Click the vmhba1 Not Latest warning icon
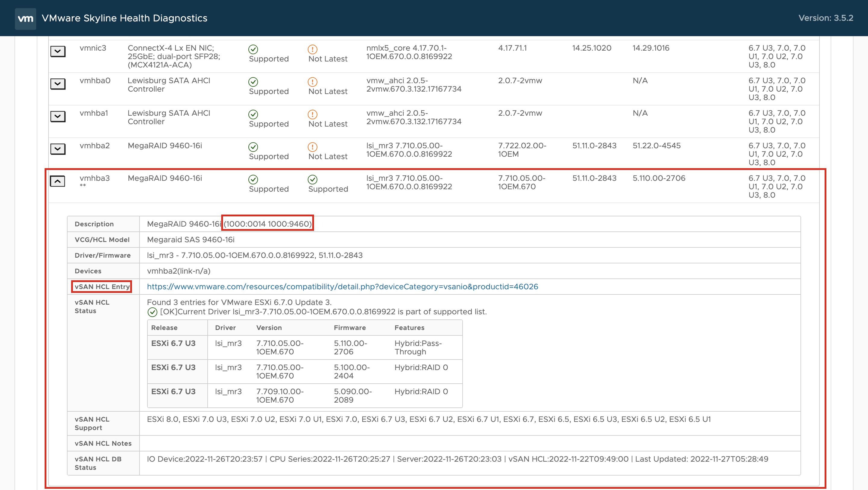The image size is (868, 490). tap(312, 114)
